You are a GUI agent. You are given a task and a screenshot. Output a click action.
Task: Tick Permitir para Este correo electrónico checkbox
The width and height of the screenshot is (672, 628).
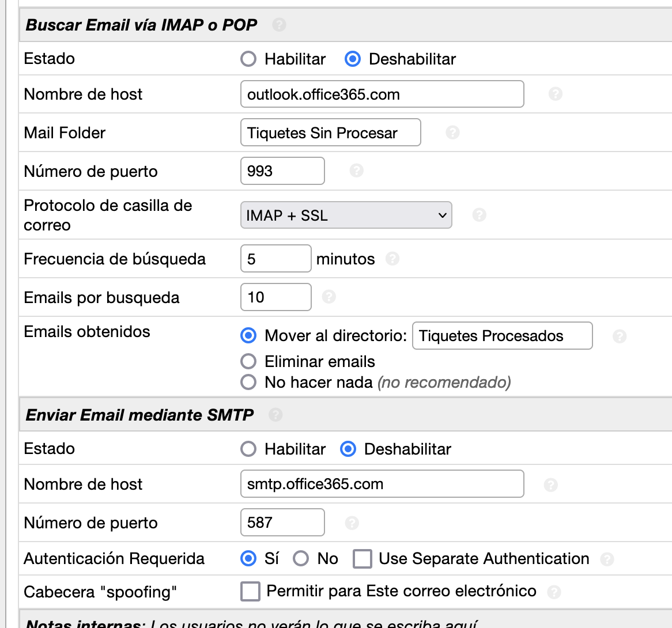coord(250,591)
